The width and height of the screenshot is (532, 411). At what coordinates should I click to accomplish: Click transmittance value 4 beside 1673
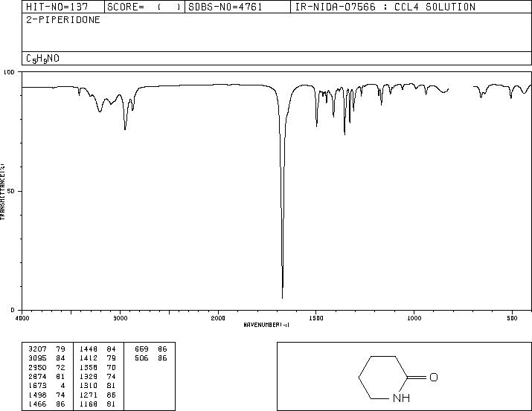coord(63,386)
